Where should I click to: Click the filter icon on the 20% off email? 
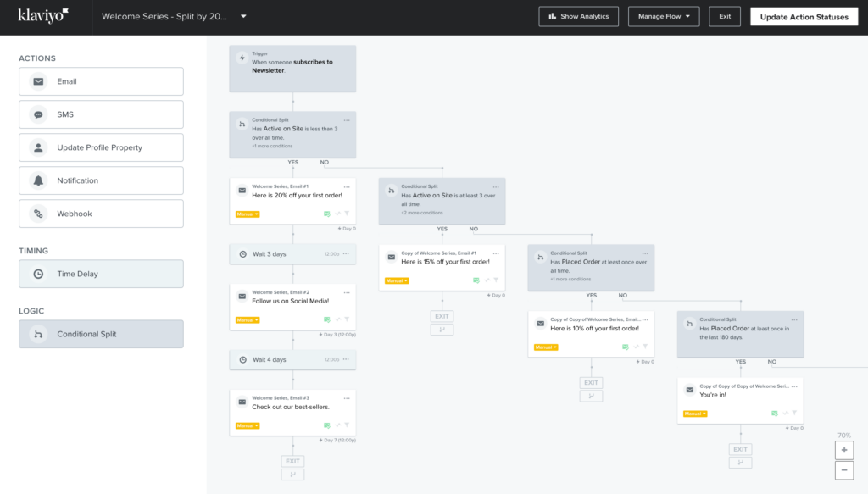347,214
